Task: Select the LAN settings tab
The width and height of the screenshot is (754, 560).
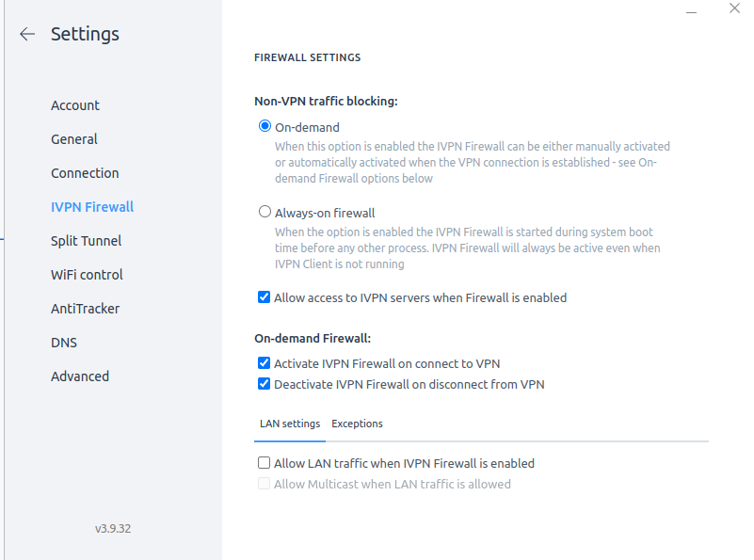Action: click(290, 424)
